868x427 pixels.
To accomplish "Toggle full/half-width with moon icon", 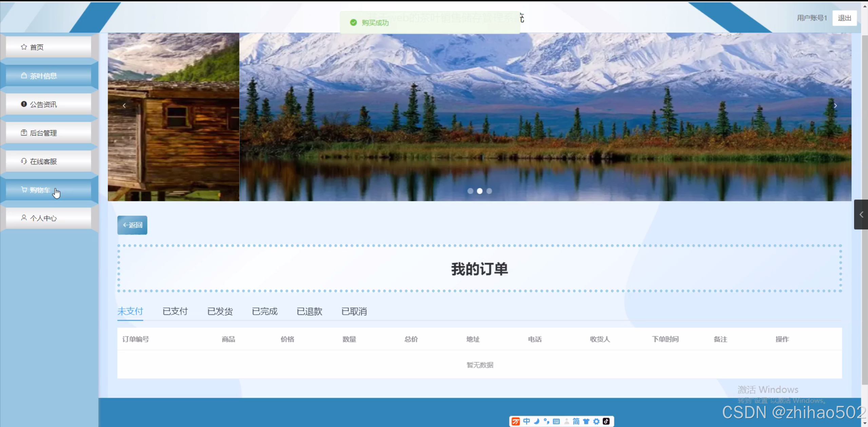I will point(536,421).
